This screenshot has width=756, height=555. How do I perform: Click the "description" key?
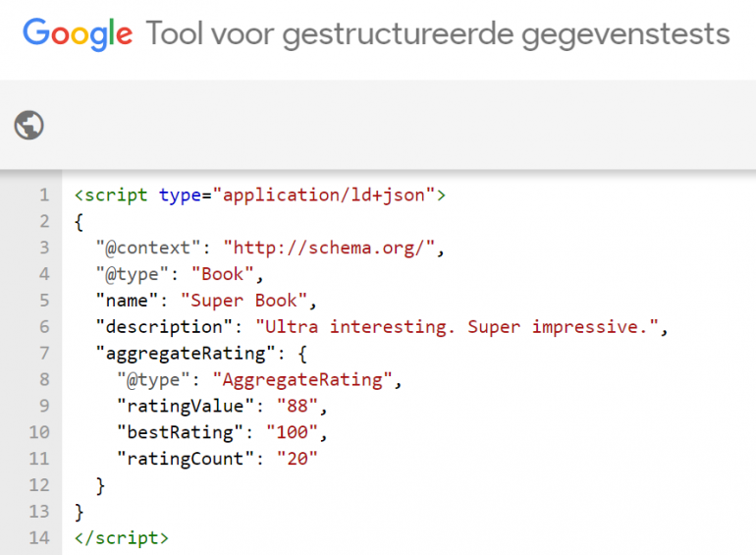(x=164, y=327)
